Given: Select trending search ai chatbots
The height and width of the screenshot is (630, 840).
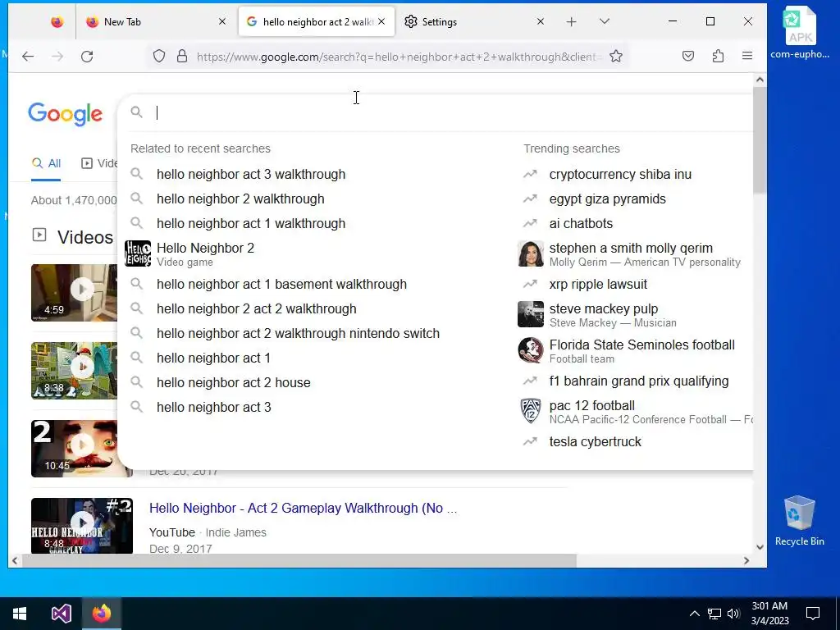Looking at the screenshot, I should (x=581, y=223).
